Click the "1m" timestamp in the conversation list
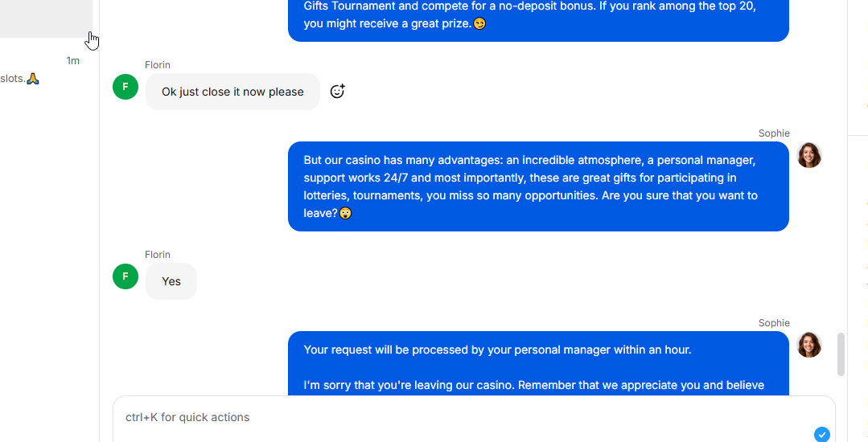 73,61
